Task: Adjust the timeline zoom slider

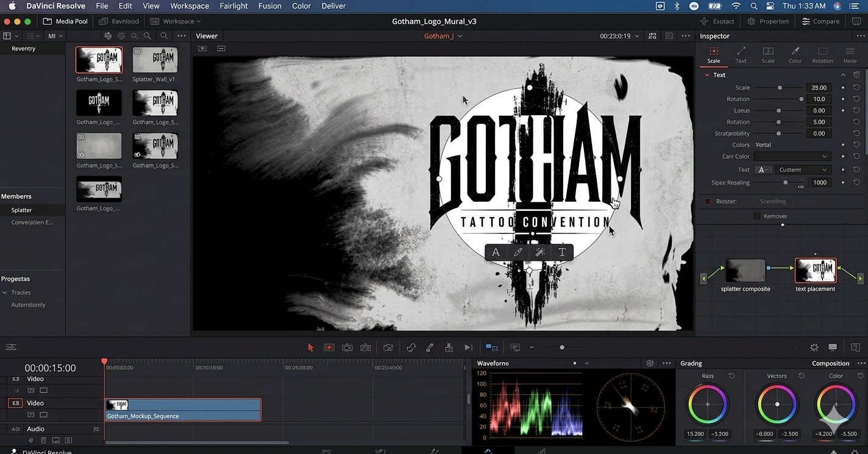Action: tap(562, 347)
